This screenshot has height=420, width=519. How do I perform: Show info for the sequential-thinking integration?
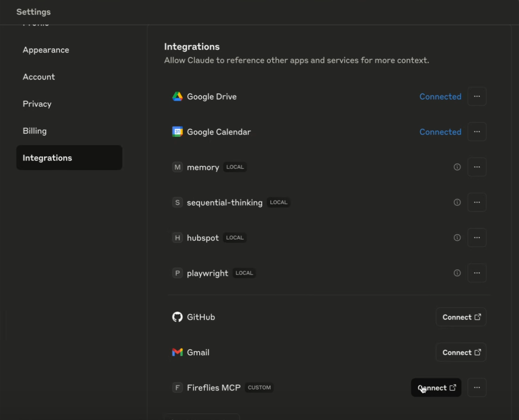[x=457, y=202]
